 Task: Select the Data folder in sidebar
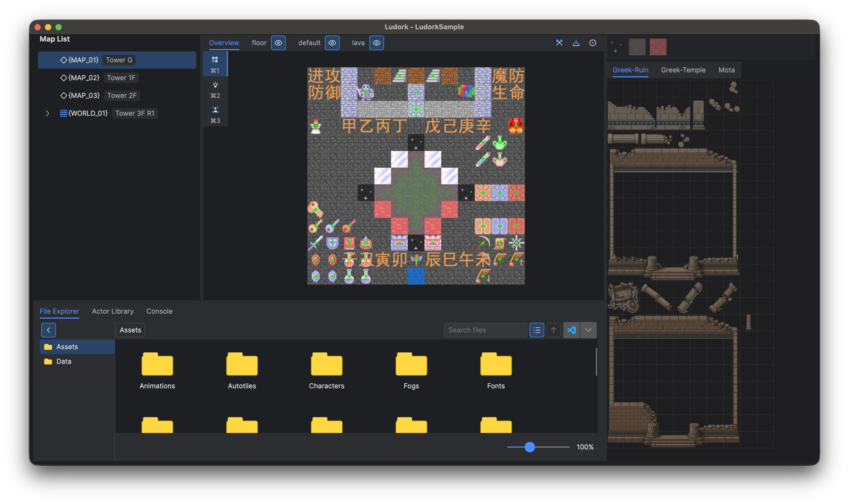tap(77, 361)
